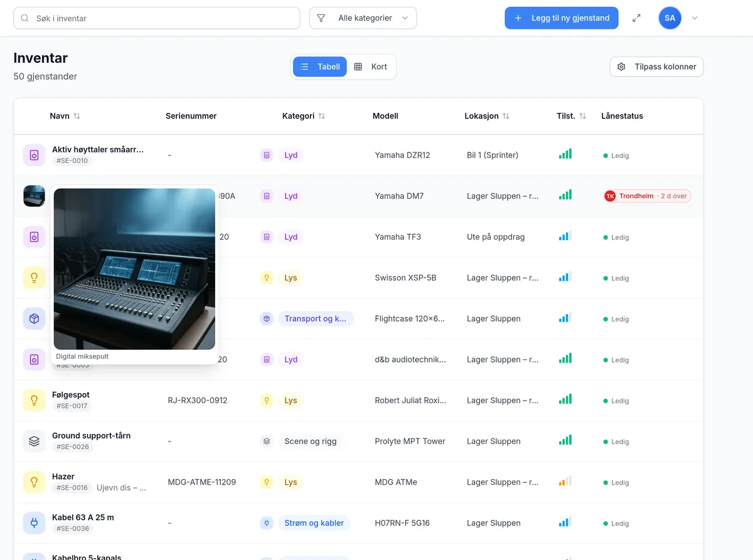Click the Ute på oppdrag location cell
Screen dimensions: 753x560
(x=496, y=237)
